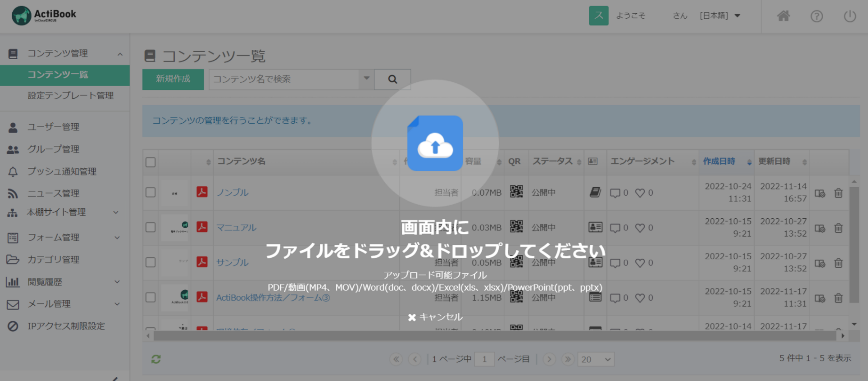Go to home via house icon
Viewport: 868px width, 381px height.
(x=783, y=16)
